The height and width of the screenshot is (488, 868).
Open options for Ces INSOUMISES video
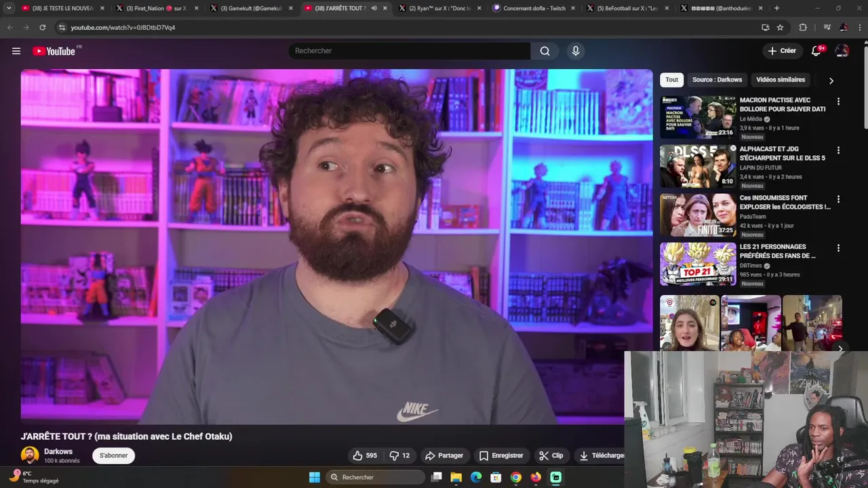838,199
